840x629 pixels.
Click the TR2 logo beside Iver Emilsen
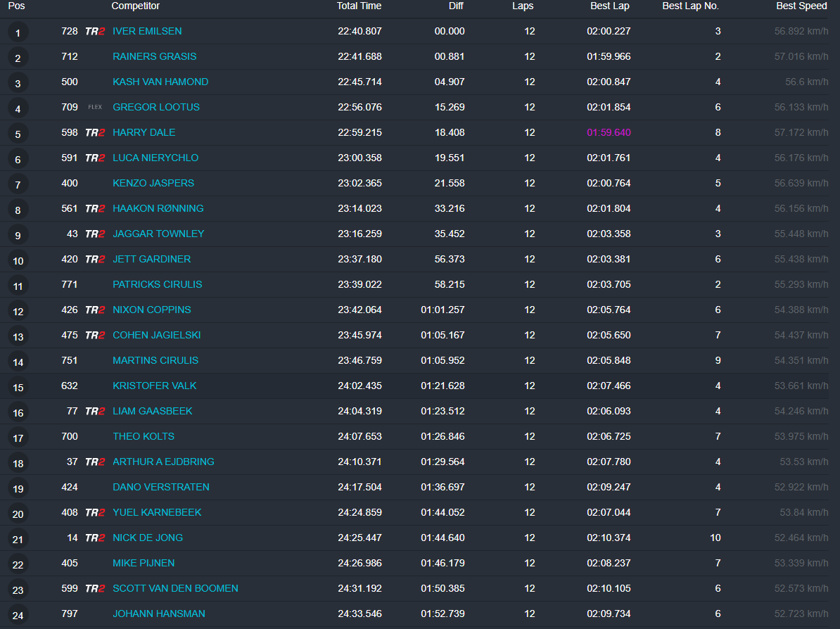[95, 32]
